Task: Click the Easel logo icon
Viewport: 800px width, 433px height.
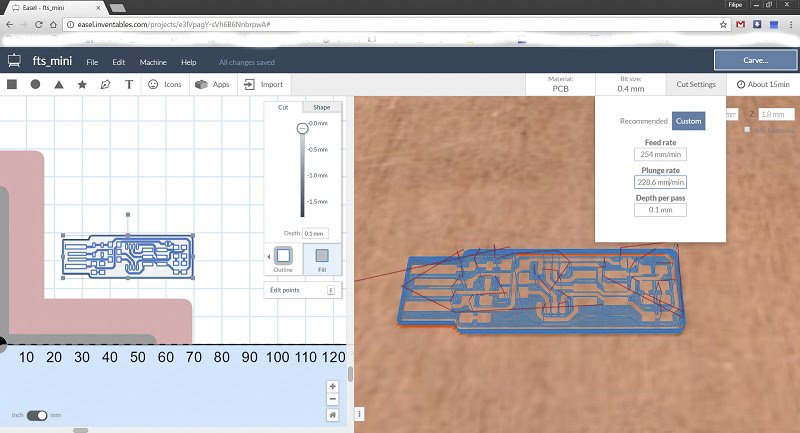Action: 14,61
